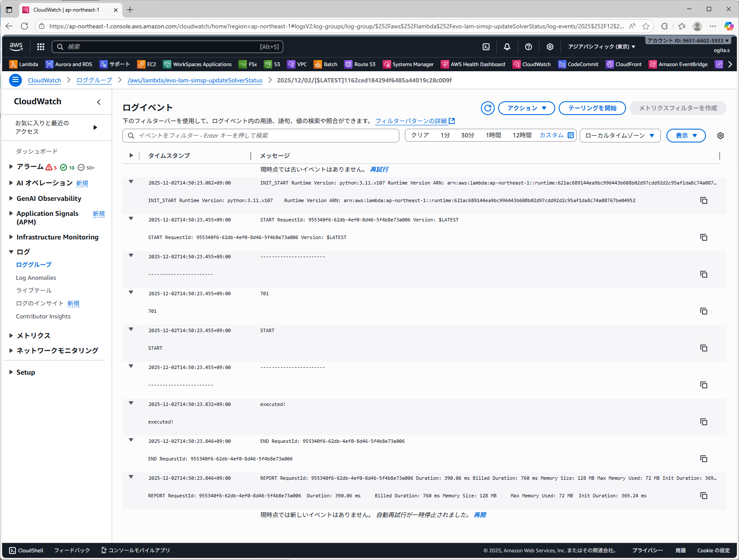Open Log Anomalies in the sidebar

(x=36, y=278)
